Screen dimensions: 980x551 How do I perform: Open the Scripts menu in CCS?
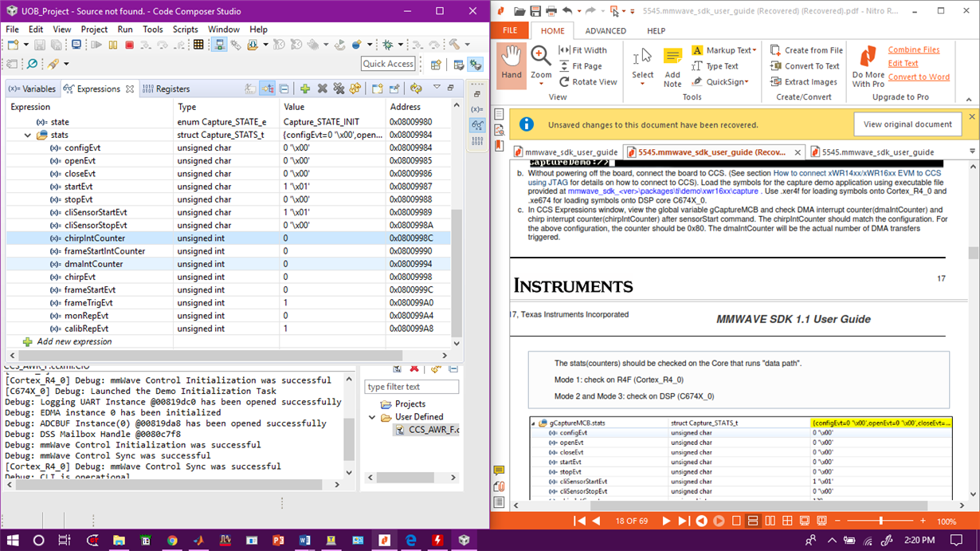tap(185, 30)
